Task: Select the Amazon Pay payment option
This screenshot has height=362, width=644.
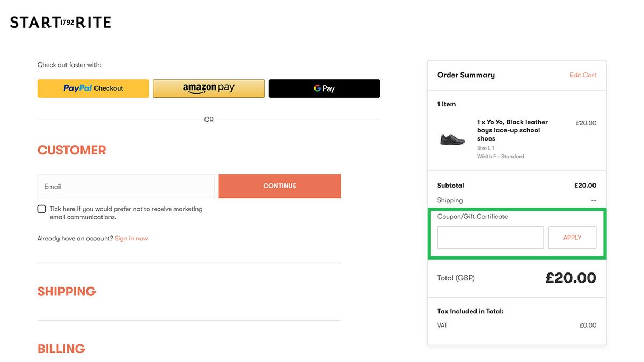Action: (208, 88)
